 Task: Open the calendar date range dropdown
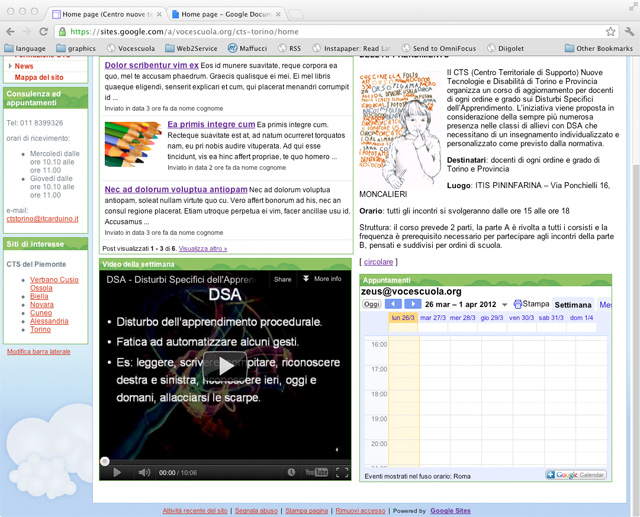pyautogui.click(x=504, y=304)
